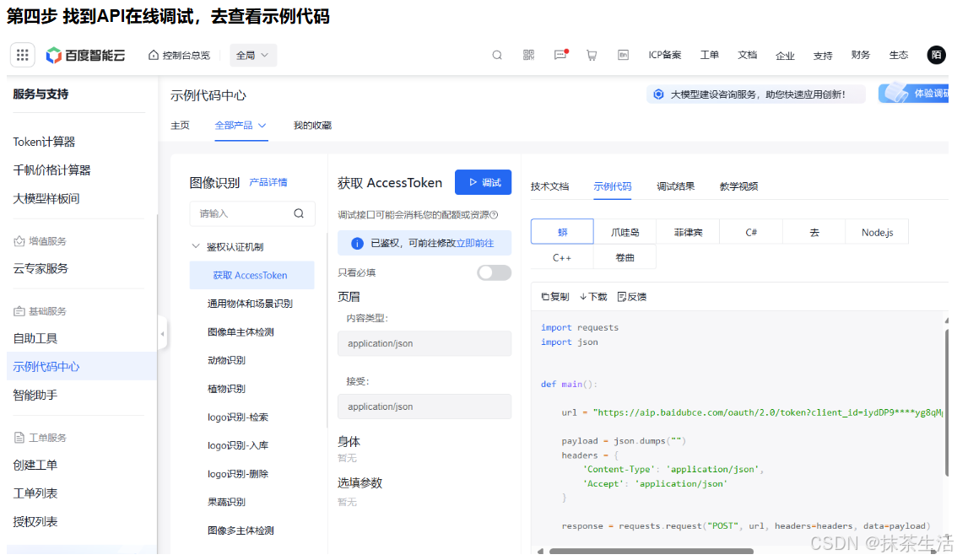Click the 接受 application/json field
The height and width of the screenshot is (560, 957).
coord(424,407)
